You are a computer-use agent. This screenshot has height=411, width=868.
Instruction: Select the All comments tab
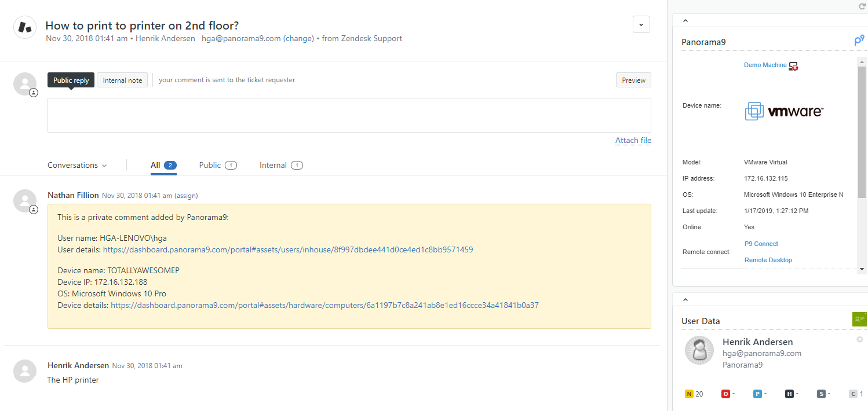163,165
